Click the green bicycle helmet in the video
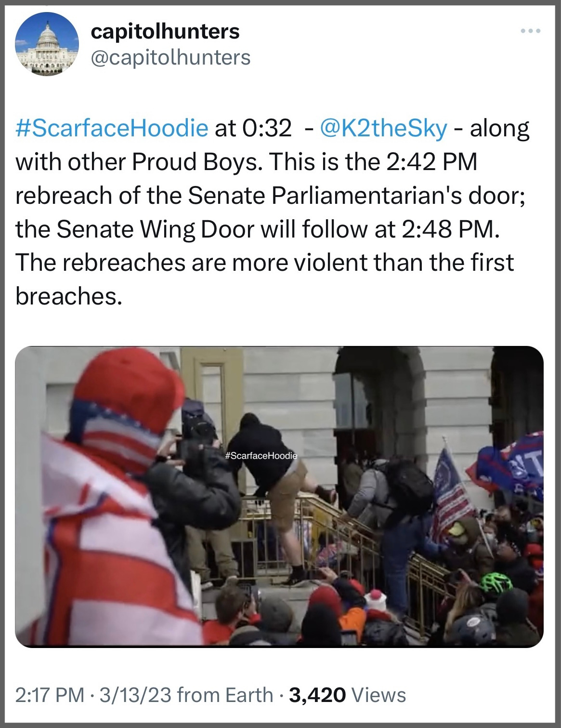This screenshot has width=561, height=728. [496, 582]
